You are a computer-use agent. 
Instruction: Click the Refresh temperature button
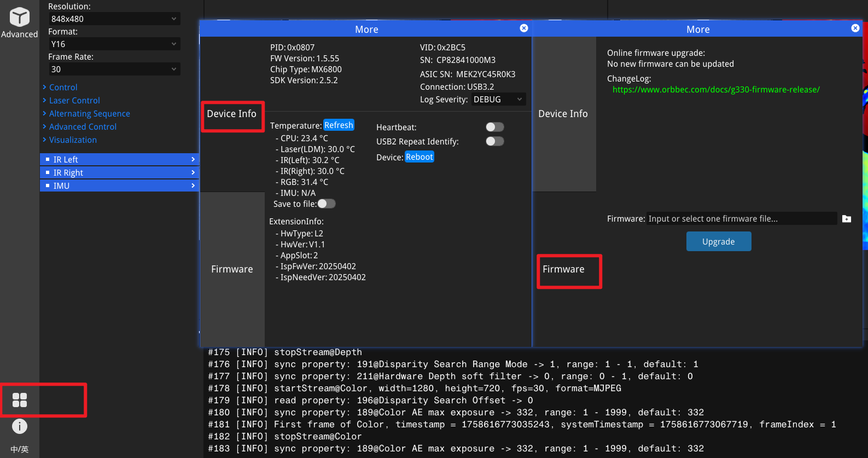click(x=339, y=125)
